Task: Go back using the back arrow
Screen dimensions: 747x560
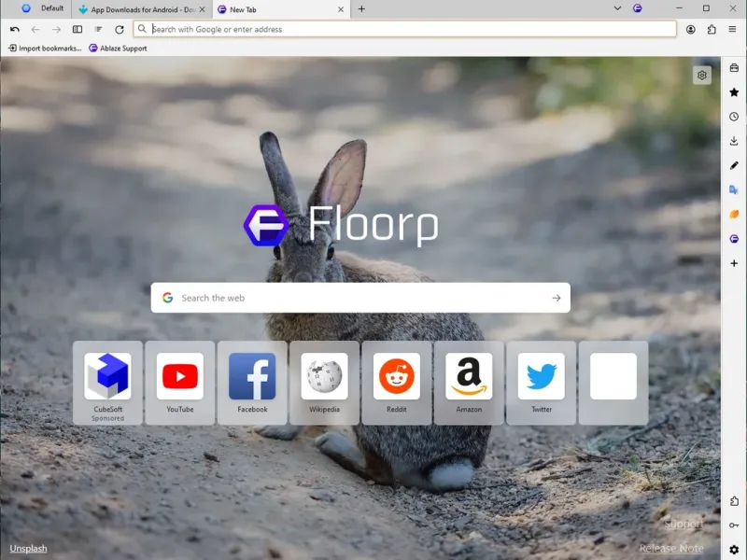Action: tap(35, 30)
